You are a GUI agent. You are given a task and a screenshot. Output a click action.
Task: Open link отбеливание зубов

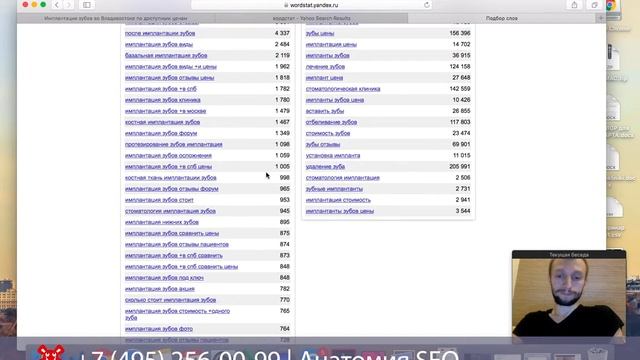331,122
